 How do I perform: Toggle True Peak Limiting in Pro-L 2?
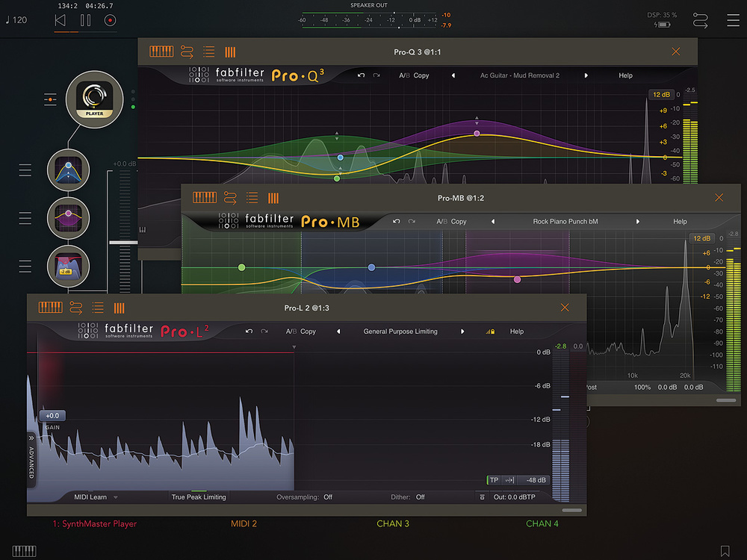pyautogui.click(x=199, y=497)
